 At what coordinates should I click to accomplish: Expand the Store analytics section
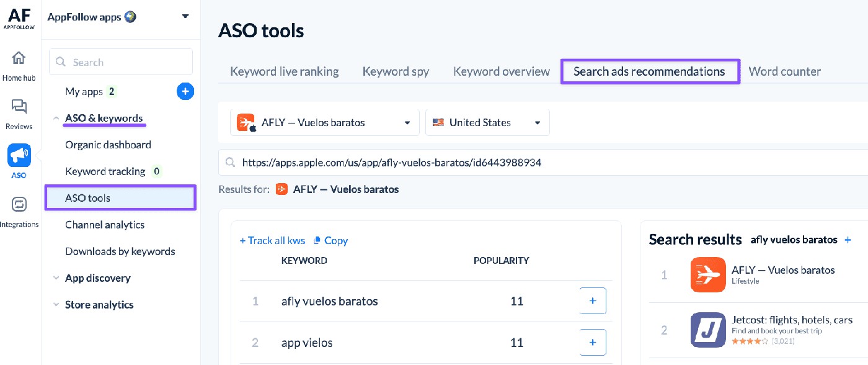[56, 305]
